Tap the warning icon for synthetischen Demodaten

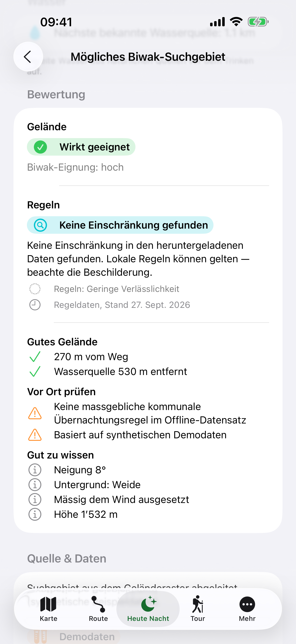pyautogui.click(x=35, y=435)
